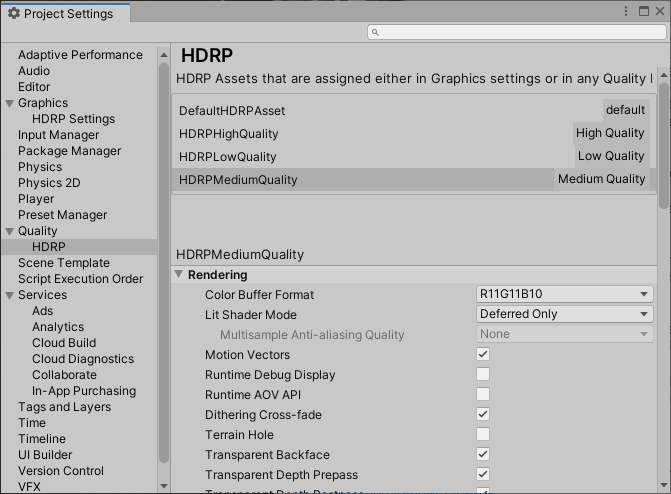The height and width of the screenshot is (494, 671).
Task: Maximize the Project Settings window
Action: click(x=644, y=11)
